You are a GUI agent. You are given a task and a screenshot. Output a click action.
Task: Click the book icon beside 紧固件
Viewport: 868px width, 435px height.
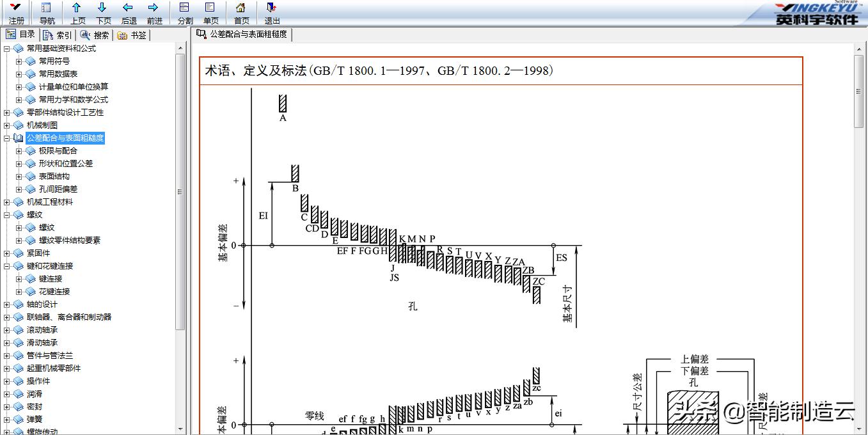pyautogui.click(x=18, y=253)
